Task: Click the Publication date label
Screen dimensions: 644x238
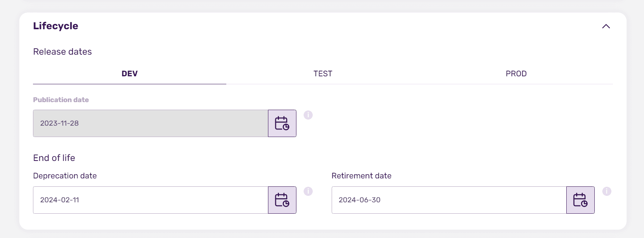Action: coord(61,100)
